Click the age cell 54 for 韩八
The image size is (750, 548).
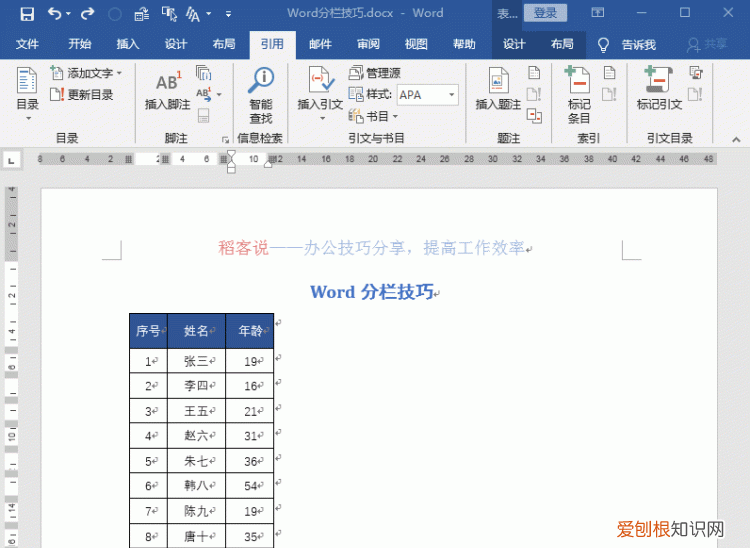point(250,486)
